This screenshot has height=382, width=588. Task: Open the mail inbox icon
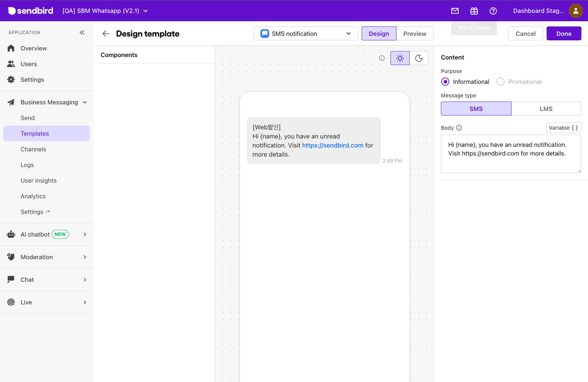[455, 11]
